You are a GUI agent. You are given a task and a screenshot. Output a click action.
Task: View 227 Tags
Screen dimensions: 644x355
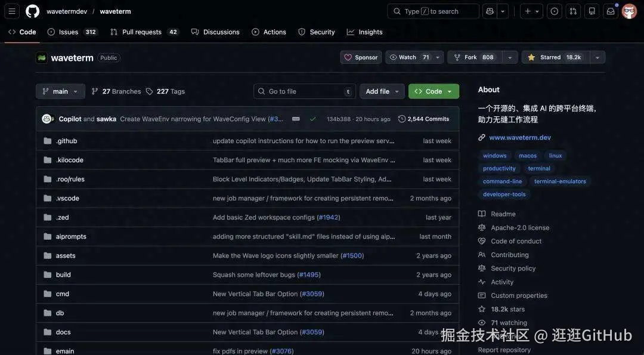click(x=166, y=91)
